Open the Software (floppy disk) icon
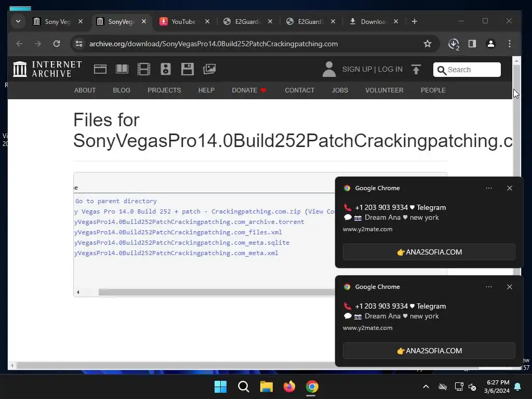This screenshot has width=532, height=399. click(x=187, y=69)
